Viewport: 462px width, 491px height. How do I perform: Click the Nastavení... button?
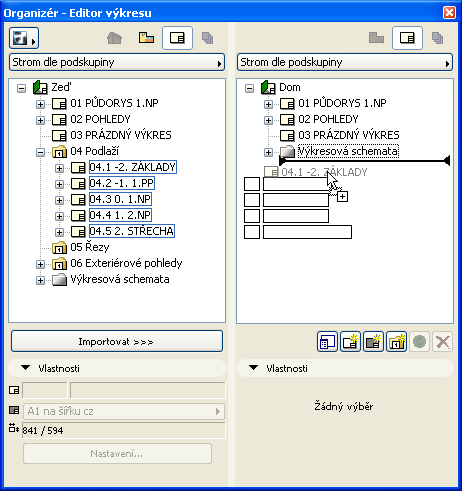[x=117, y=454]
